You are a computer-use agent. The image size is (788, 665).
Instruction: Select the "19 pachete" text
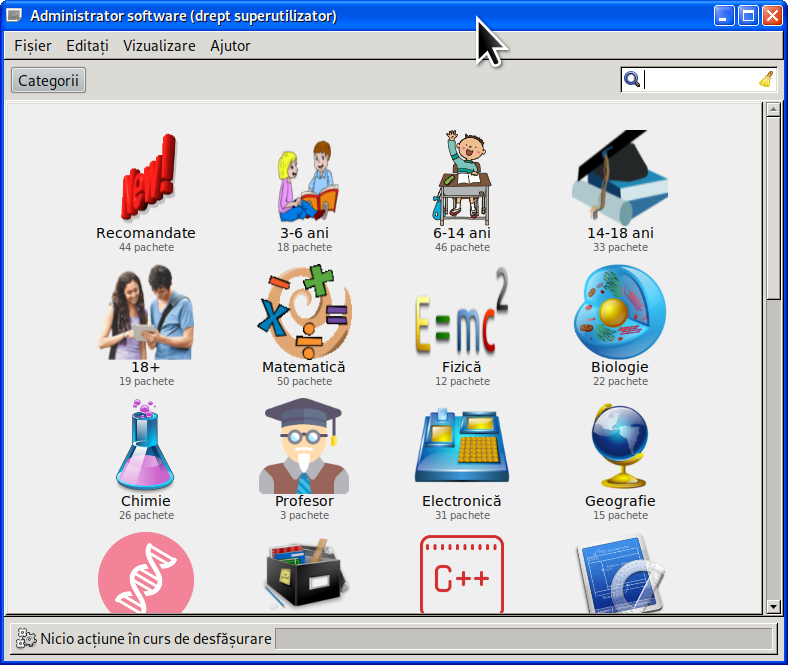coord(146,382)
